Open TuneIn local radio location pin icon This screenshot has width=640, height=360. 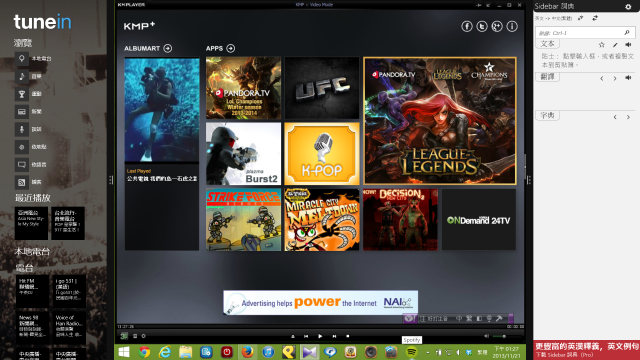[x=22, y=58]
